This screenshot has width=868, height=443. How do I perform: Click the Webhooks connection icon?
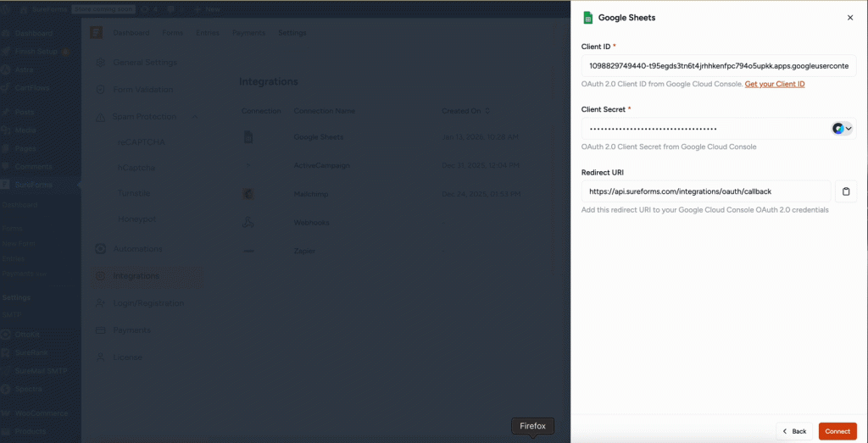click(x=248, y=223)
